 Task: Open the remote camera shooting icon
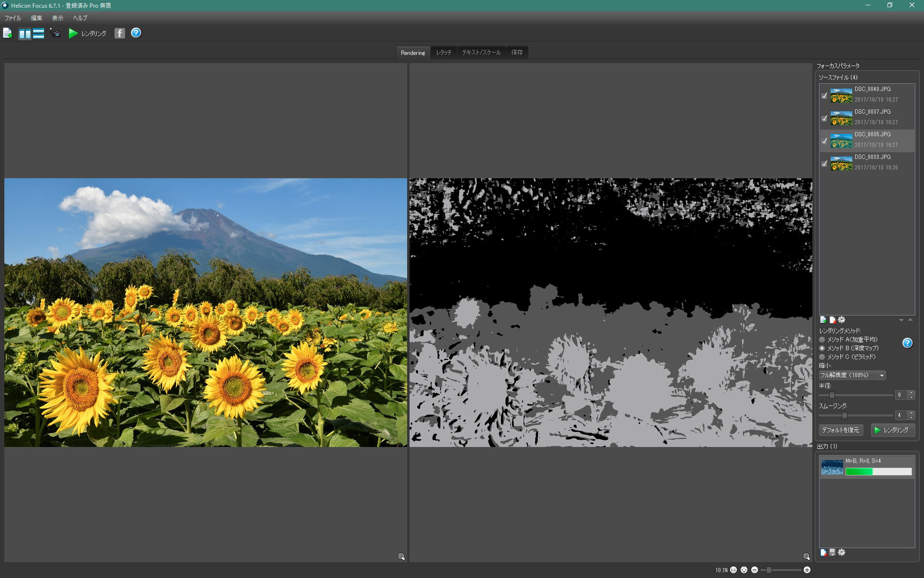click(56, 33)
